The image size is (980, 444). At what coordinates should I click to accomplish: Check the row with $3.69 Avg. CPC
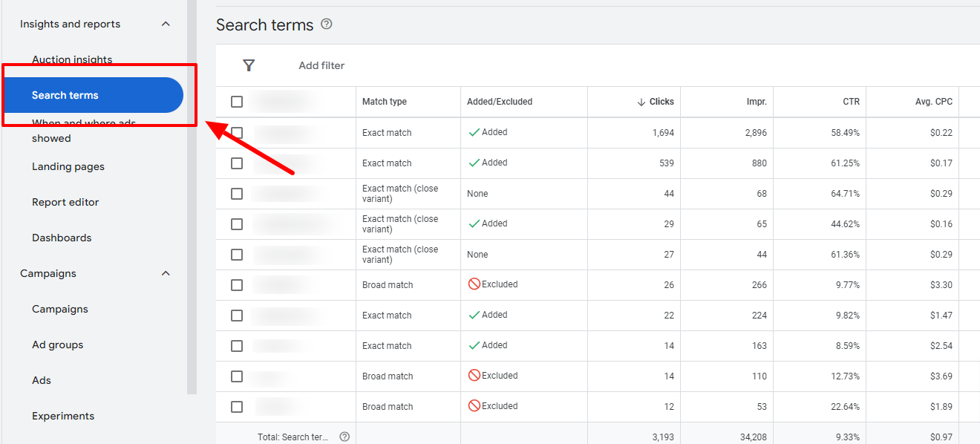click(x=237, y=376)
